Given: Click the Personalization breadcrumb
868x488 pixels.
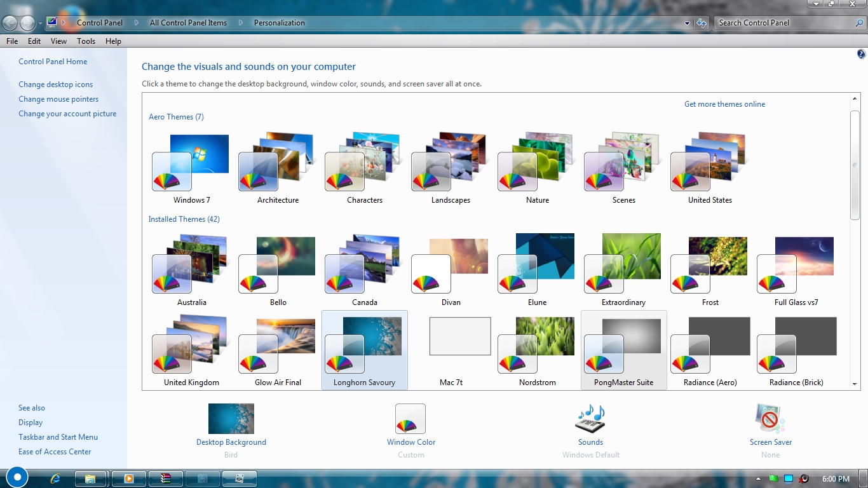Looking at the screenshot, I should click(x=280, y=23).
